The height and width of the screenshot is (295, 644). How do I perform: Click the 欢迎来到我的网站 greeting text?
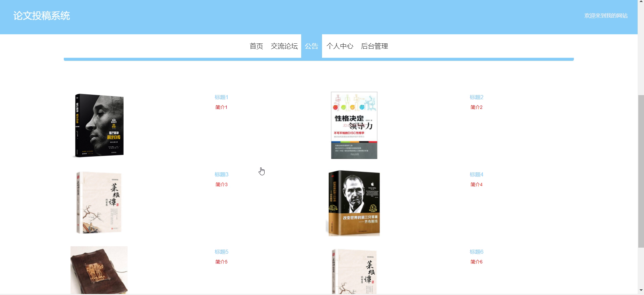(x=606, y=16)
